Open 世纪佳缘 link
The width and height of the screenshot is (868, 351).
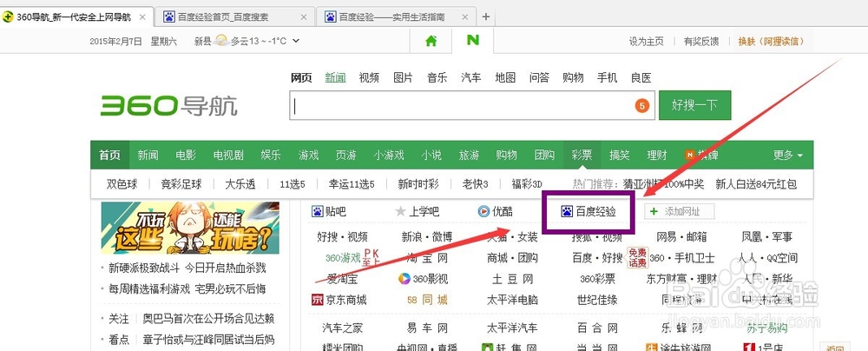(597, 301)
